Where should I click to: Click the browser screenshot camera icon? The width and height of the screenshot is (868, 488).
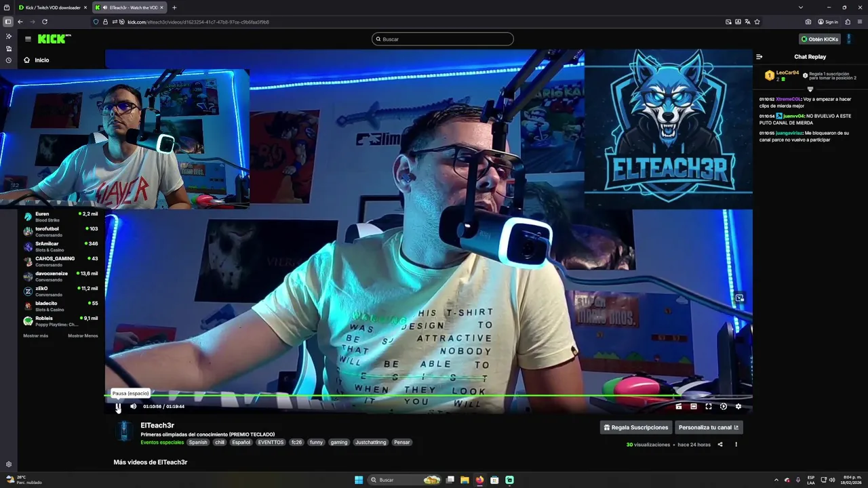808,22
